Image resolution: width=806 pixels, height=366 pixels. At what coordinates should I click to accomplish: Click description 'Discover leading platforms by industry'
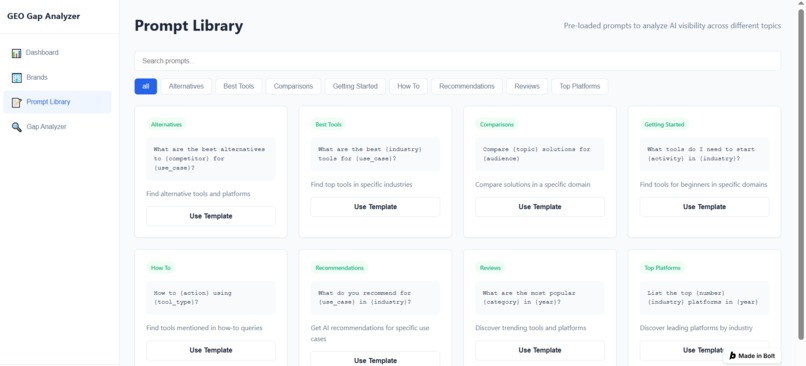tap(696, 328)
